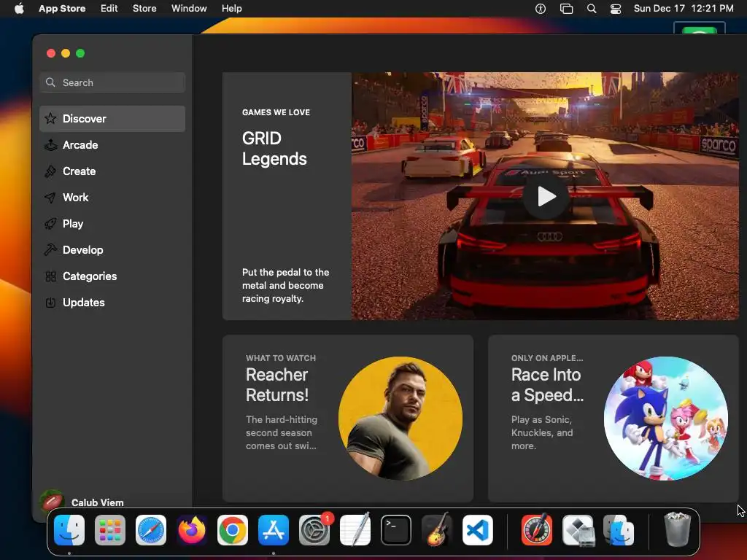Click the date and time in menu bar

coord(683,8)
